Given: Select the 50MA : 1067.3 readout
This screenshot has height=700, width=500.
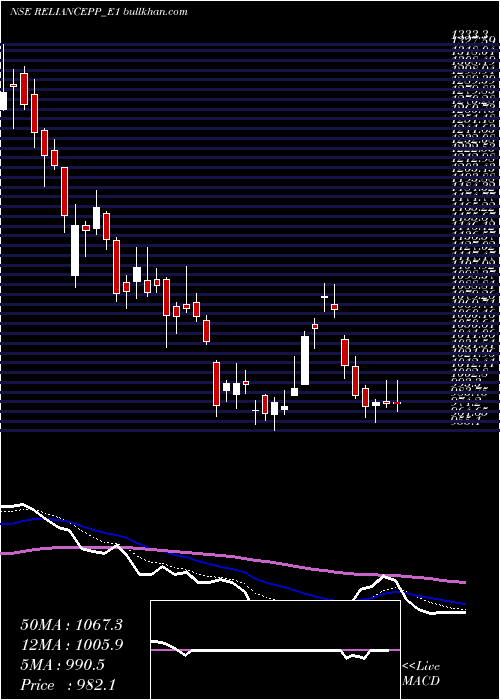Looking at the screenshot, I should click(71, 625).
